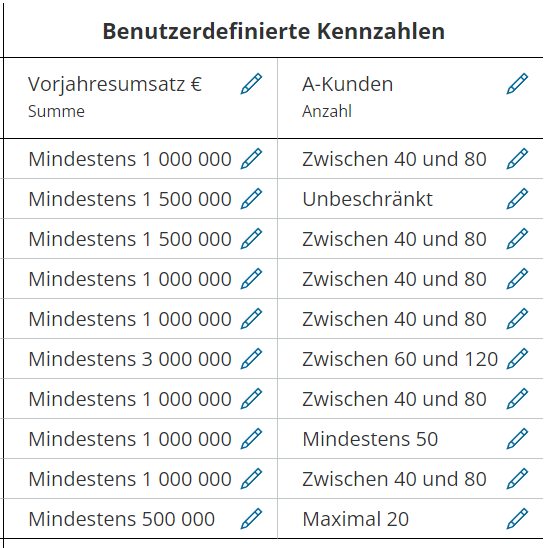Screen dimensions: 552x548
Task: Click the Vorjahresumsatz € column title
Action: click(115, 84)
